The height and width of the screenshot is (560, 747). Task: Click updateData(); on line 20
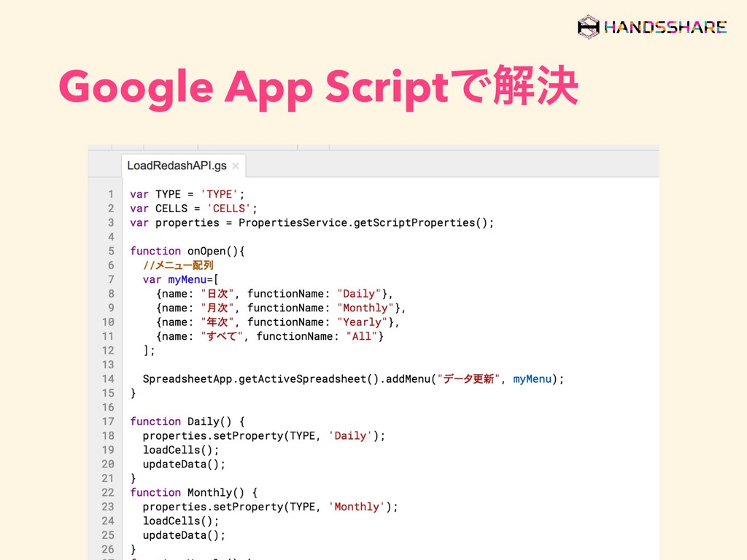point(184,464)
